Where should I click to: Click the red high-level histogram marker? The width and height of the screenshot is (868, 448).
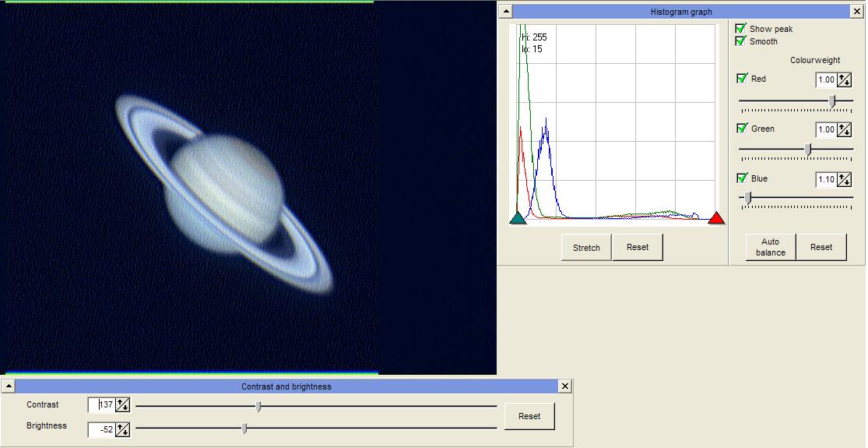[x=716, y=217]
